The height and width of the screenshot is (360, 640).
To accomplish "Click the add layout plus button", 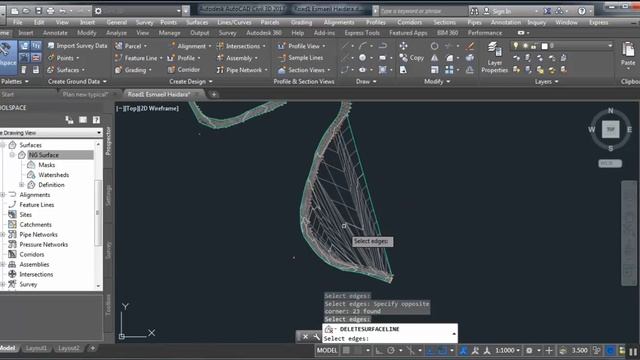I will pos(93,348).
